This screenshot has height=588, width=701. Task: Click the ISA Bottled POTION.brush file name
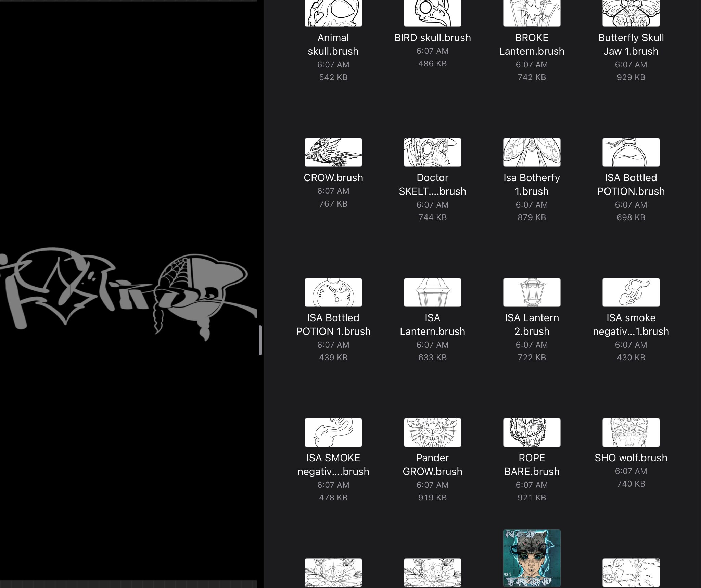[x=631, y=185]
